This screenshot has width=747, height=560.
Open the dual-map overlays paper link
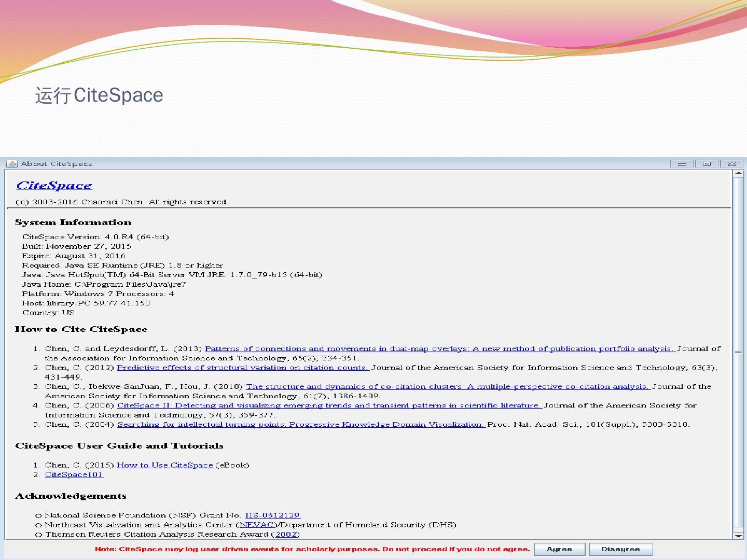pos(439,349)
